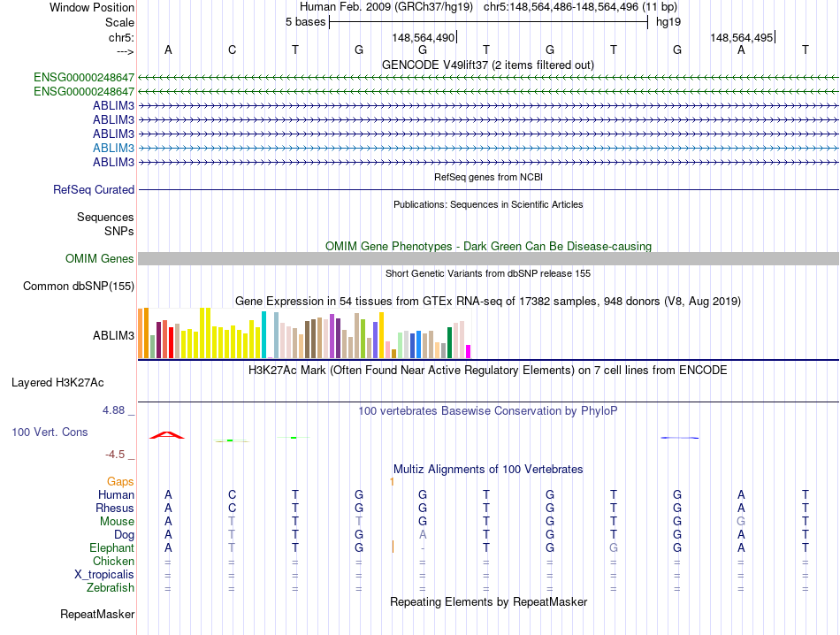Click the Rhesus alignment row label
The height and width of the screenshot is (635, 840).
pos(115,508)
